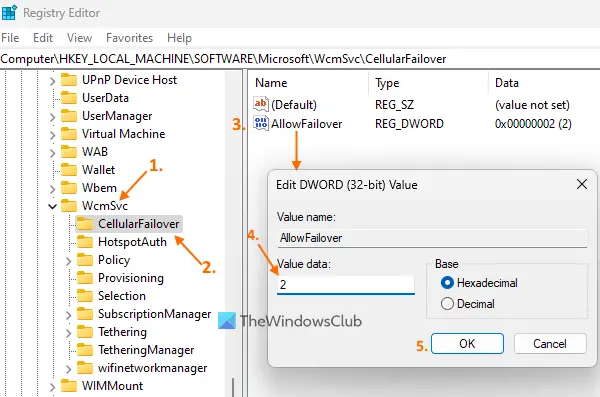Expand the wifinetworkmanager key
This screenshot has width=600, height=397.
pyautogui.click(x=68, y=369)
